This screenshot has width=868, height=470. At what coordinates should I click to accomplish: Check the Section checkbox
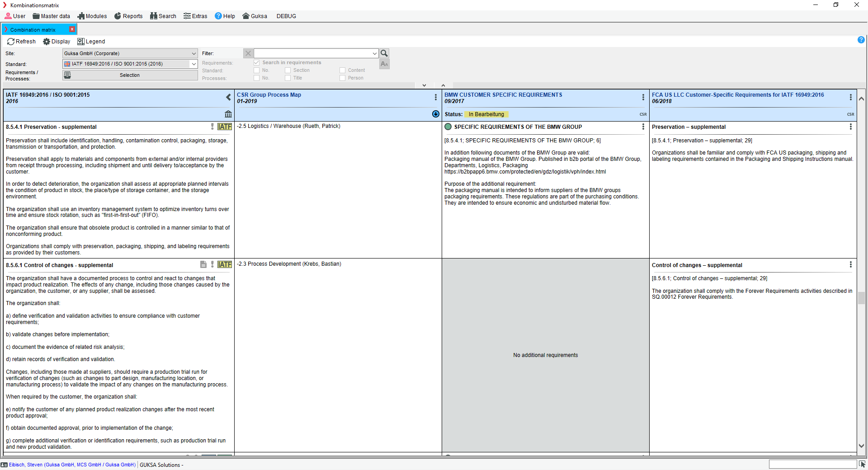point(288,70)
